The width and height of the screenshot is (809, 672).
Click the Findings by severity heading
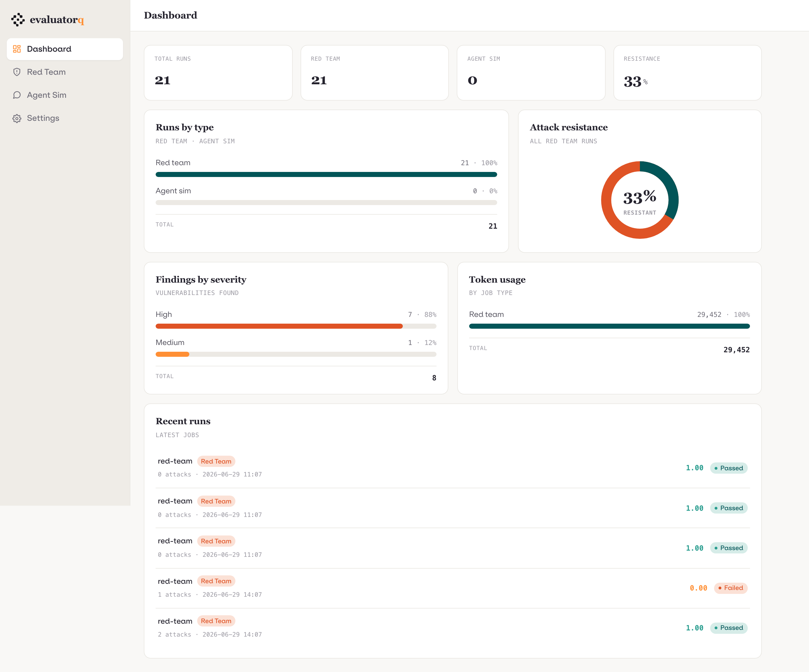(201, 280)
